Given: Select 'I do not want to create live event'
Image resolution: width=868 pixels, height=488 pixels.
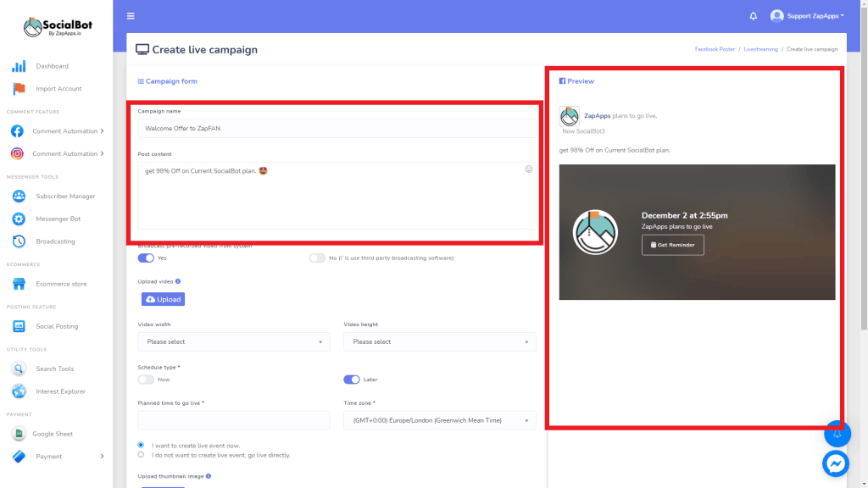Looking at the screenshot, I should (x=142, y=455).
